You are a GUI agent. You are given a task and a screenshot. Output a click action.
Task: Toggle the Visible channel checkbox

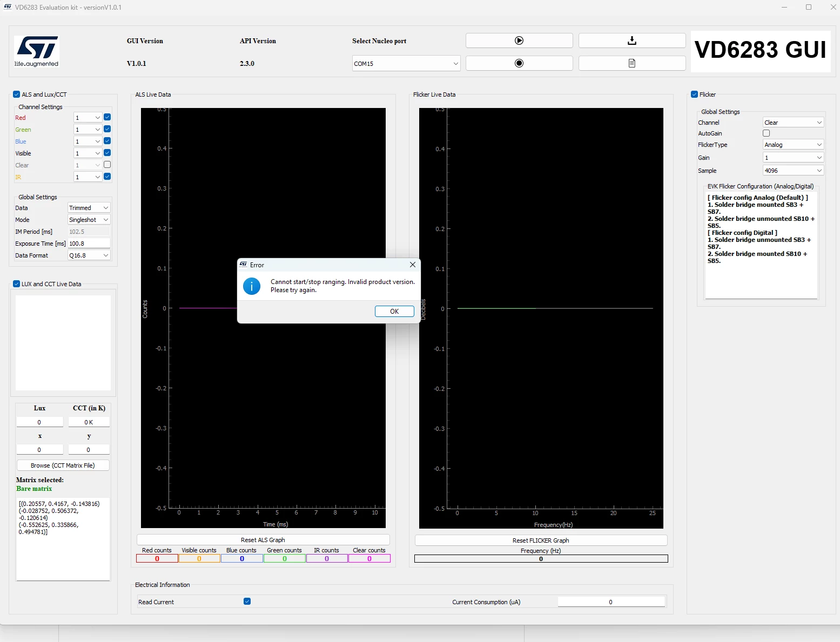pyautogui.click(x=107, y=153)
